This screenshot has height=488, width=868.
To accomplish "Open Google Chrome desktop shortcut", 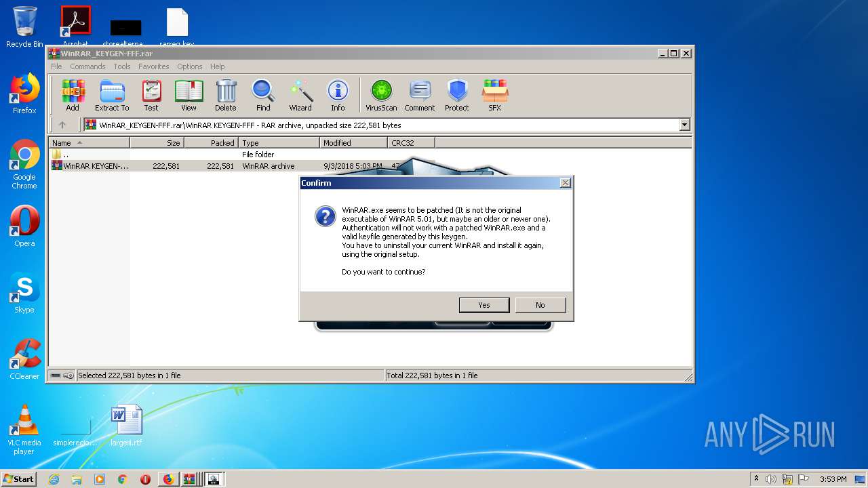I will (24, 164).
